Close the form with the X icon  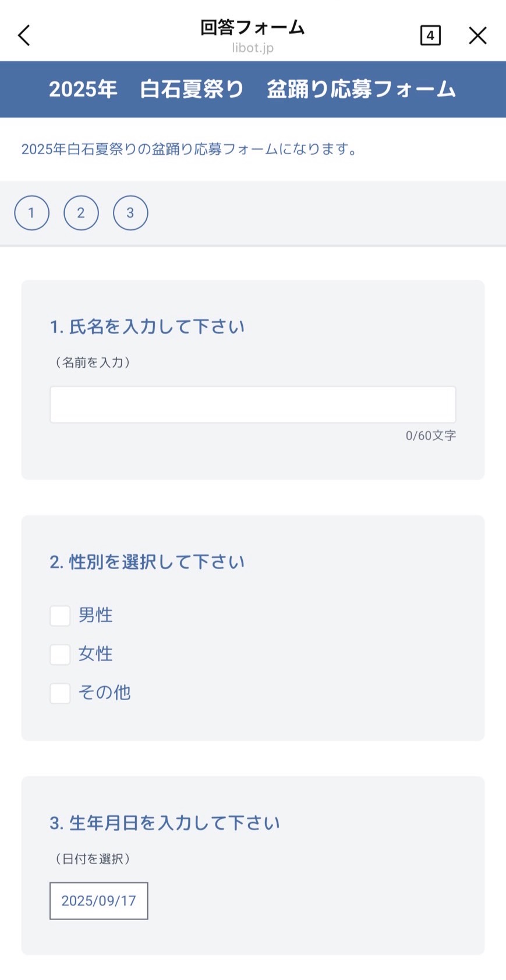[x=477, y=35]
